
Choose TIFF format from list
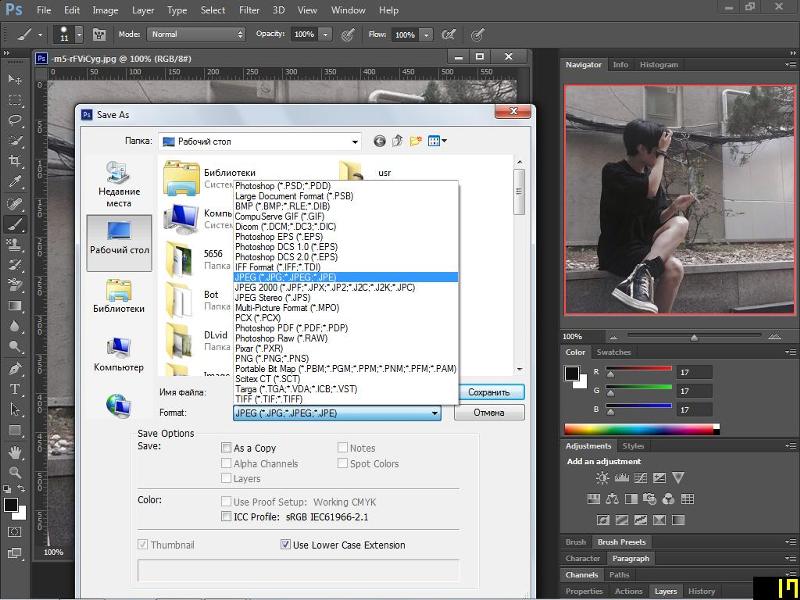(346, 399)
